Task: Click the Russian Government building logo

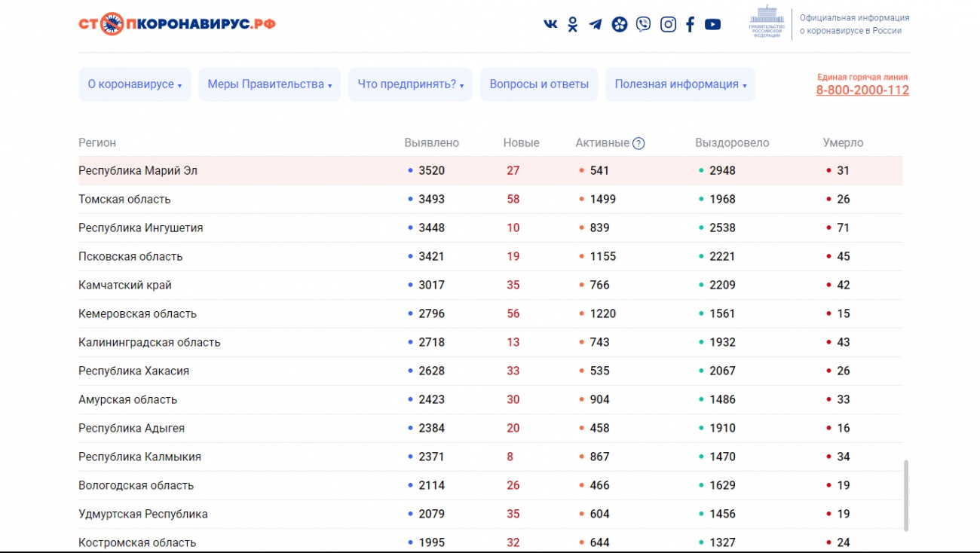Action: pos(767,23)
